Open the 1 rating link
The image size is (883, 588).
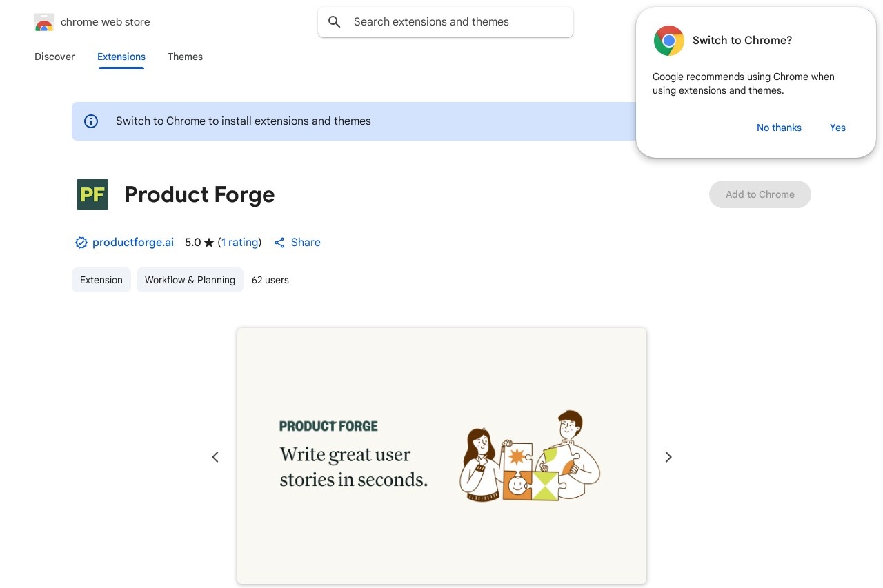pyautogui.click(x=239, y=243)
